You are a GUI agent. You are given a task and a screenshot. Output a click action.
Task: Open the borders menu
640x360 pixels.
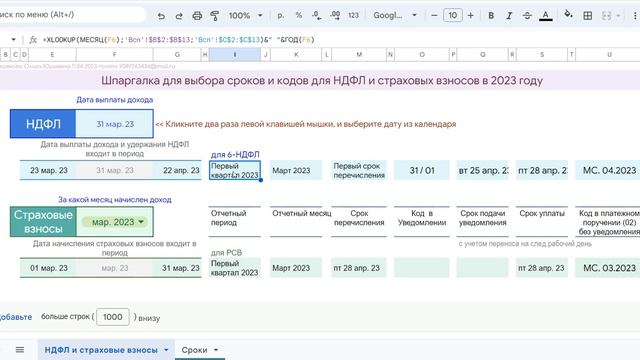click(588, 16)
